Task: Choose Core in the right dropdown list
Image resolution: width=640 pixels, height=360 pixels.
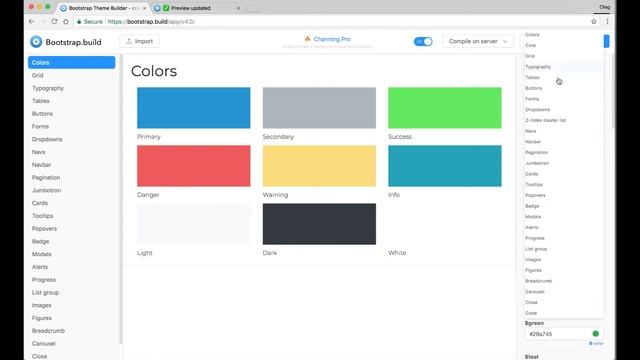Action: [x=563, y=45]
